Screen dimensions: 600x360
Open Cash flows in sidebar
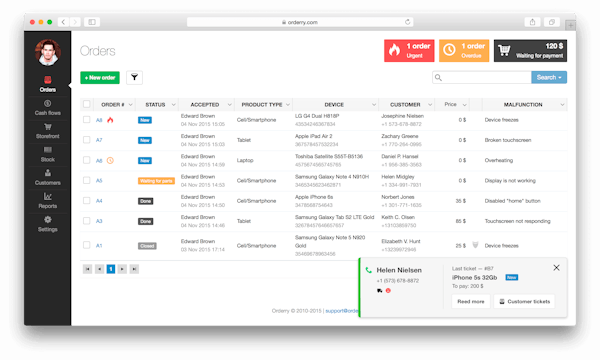pyautogui.click(x=47, y=108)
